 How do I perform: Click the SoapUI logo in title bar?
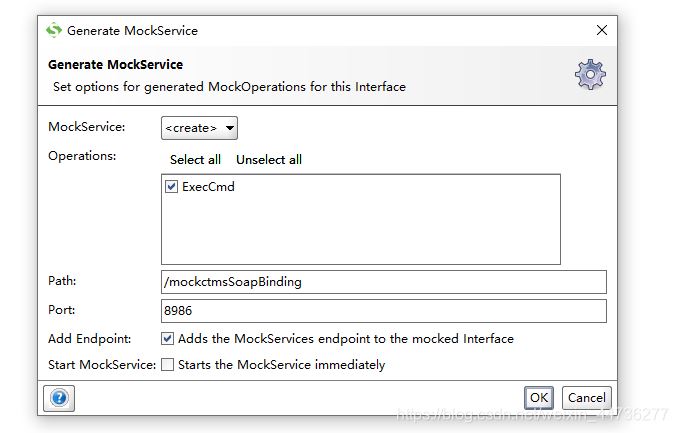click(x=54, y=30)
